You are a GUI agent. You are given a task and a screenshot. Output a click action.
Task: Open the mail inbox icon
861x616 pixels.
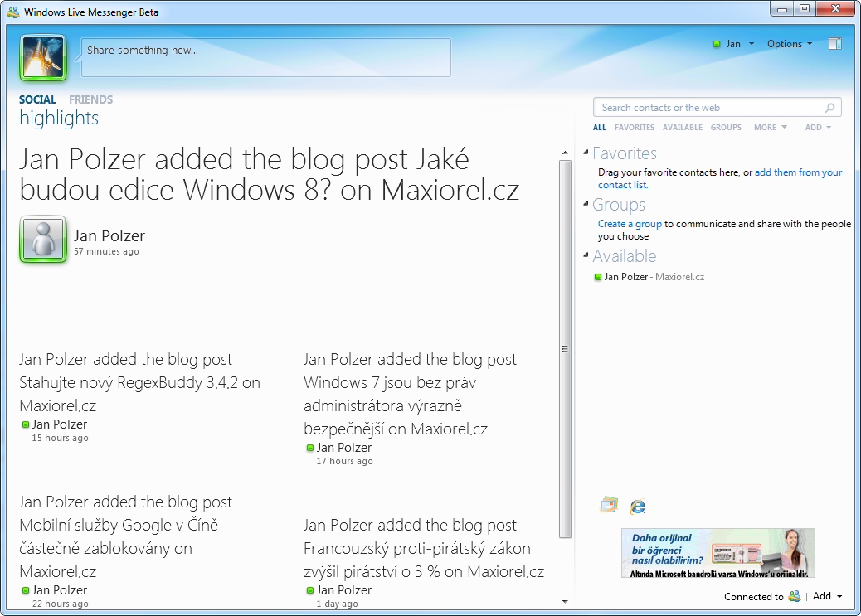point(609,505)
